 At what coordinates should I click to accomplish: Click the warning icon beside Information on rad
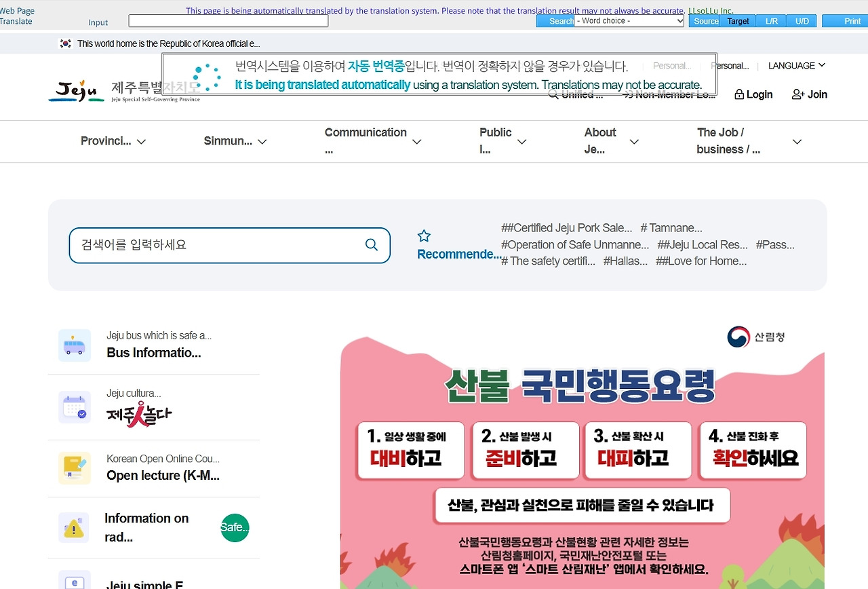coord(75,527)
